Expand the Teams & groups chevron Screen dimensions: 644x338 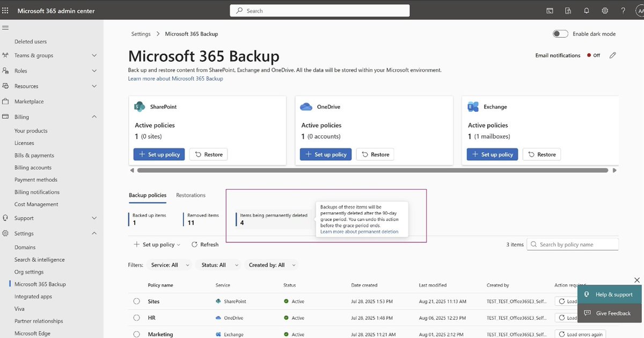coord(94,55)
